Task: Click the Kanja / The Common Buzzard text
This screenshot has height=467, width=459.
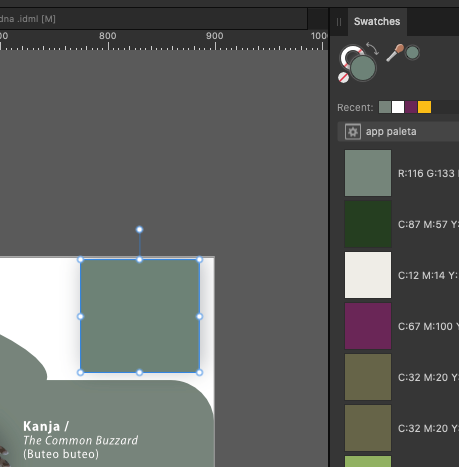Action: tap(80, 433)
